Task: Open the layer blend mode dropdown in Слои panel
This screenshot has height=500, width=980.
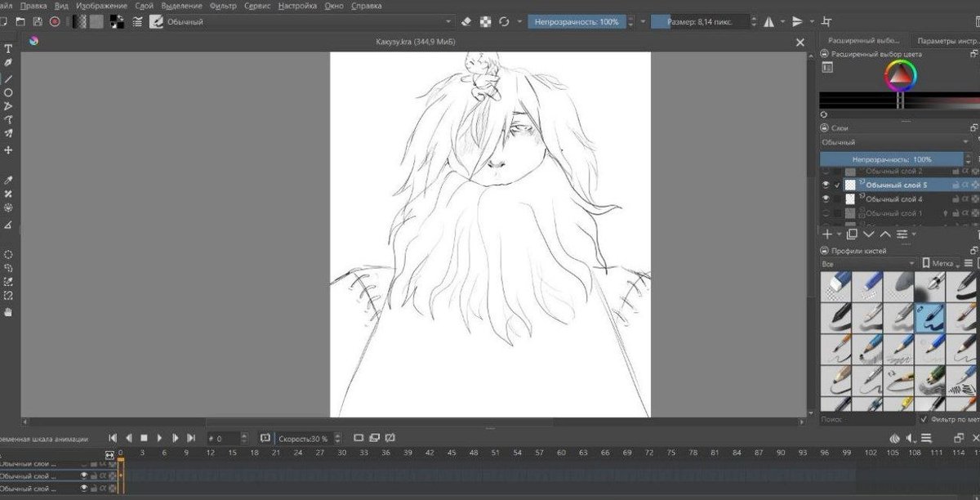Action: [x=896, y=142]
